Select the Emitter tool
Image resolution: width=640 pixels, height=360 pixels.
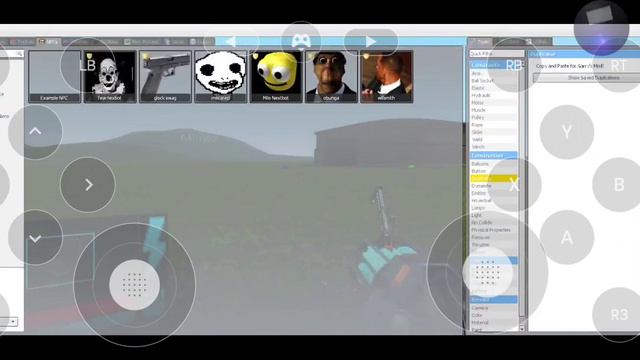click(x=494, y=193)
